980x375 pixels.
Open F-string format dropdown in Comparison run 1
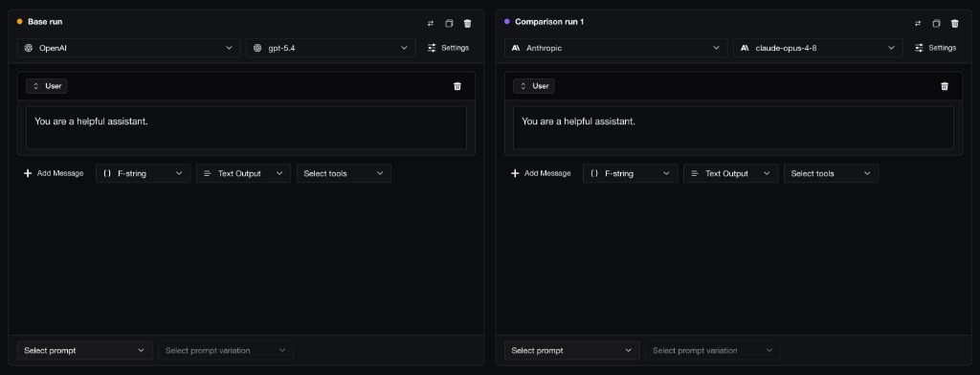pyautogui.click(x=630, y=173)
